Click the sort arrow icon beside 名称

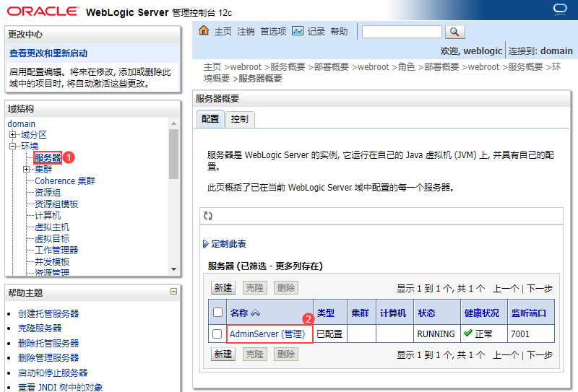256,313
